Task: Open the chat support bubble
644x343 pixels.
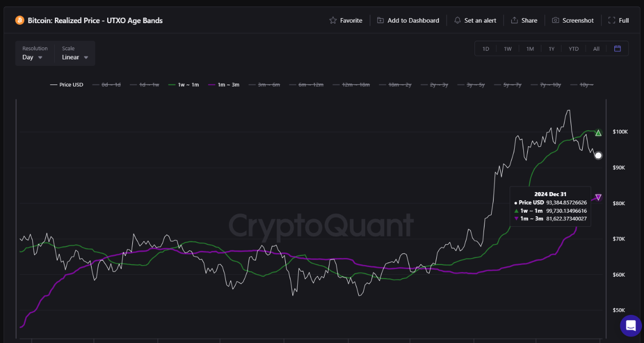Action: click(x=630, y=326)
